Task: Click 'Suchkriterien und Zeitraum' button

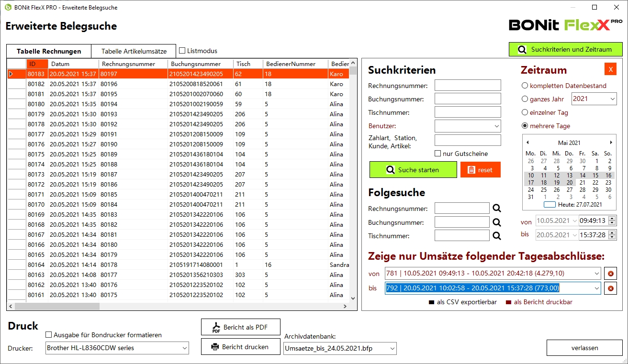Action: pos(565,49)
